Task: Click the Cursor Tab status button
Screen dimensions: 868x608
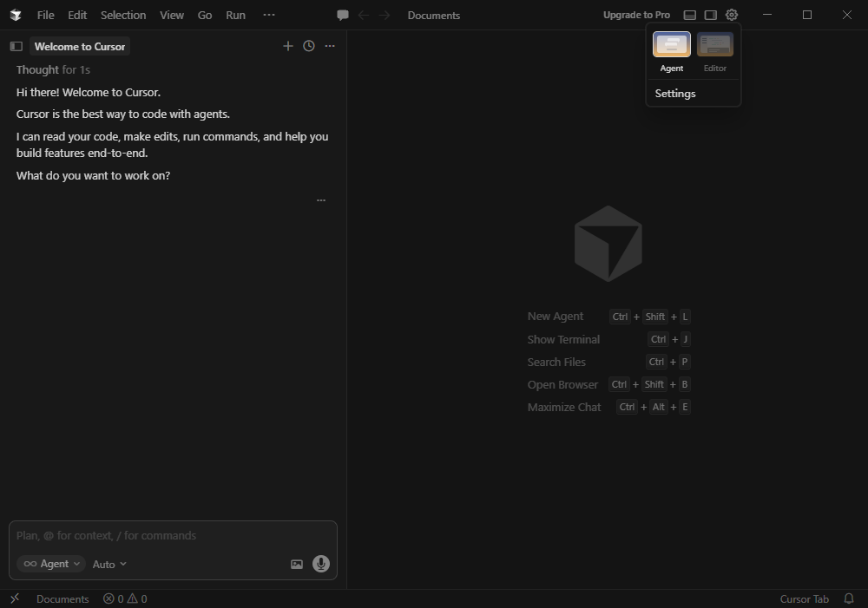Action: (x=804, y=598)
